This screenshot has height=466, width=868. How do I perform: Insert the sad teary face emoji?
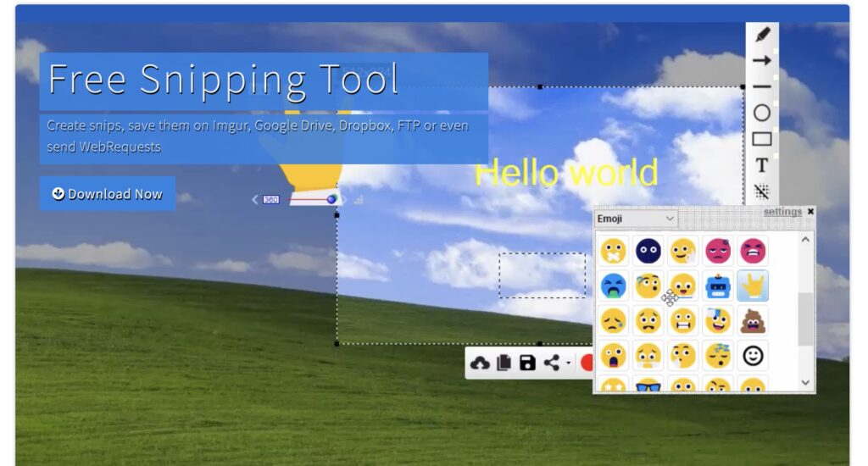tap(614, 321)
